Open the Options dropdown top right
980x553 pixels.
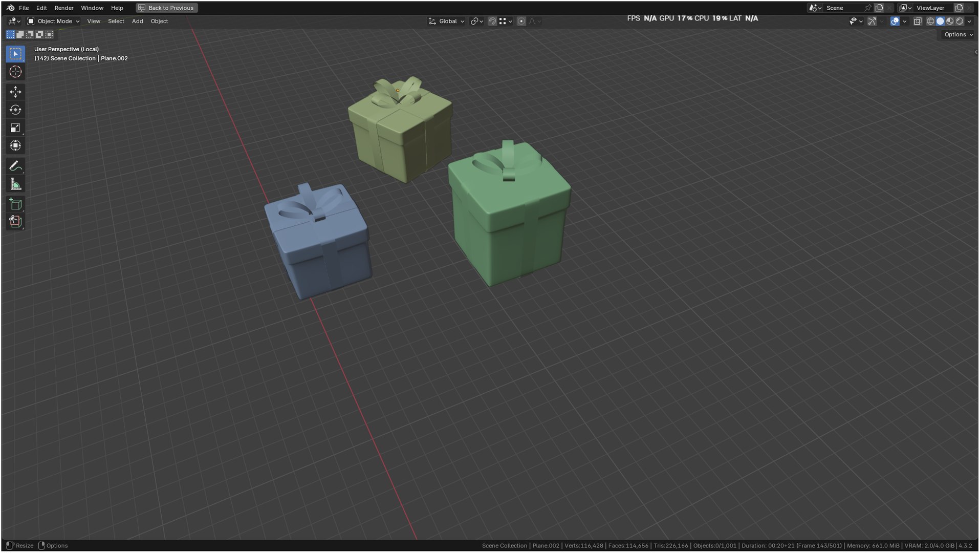958,34
